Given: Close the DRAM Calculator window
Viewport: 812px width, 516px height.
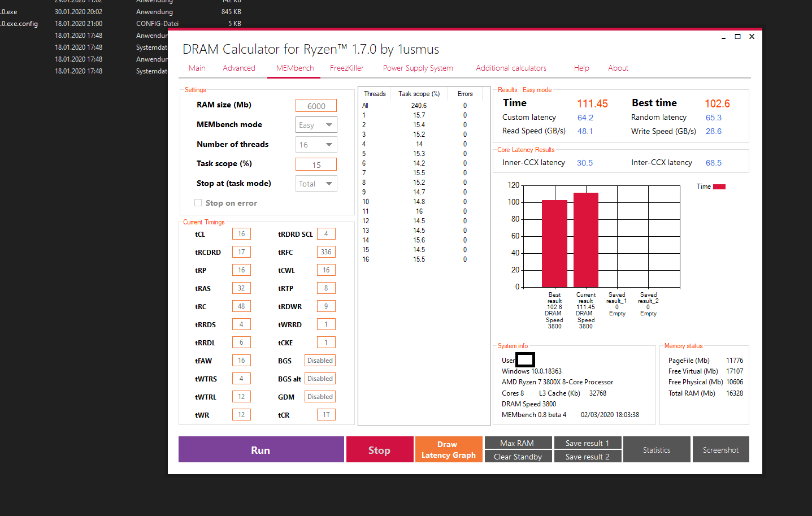Looking at the screenshot, I should [x=752, y=37].
